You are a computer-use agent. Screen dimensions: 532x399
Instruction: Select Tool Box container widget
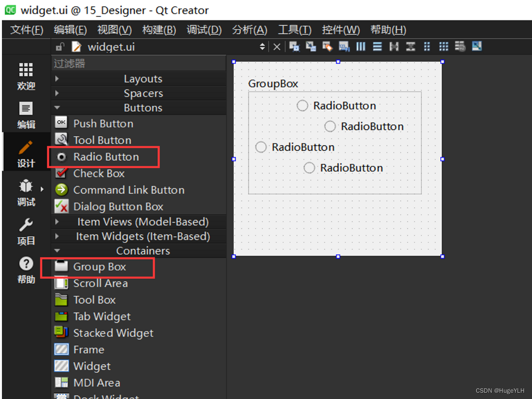(x=138, y=300)
